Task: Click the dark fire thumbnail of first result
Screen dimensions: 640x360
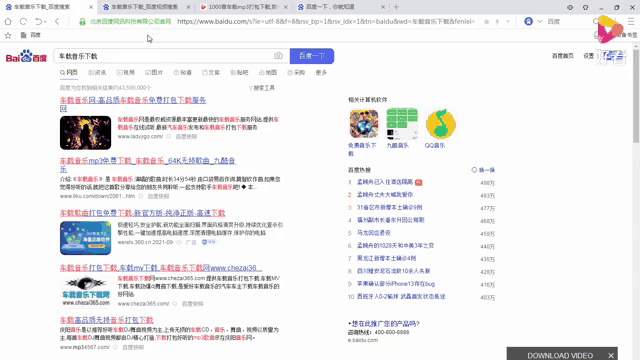Action: pyautogui.click(x=85, y=133)
